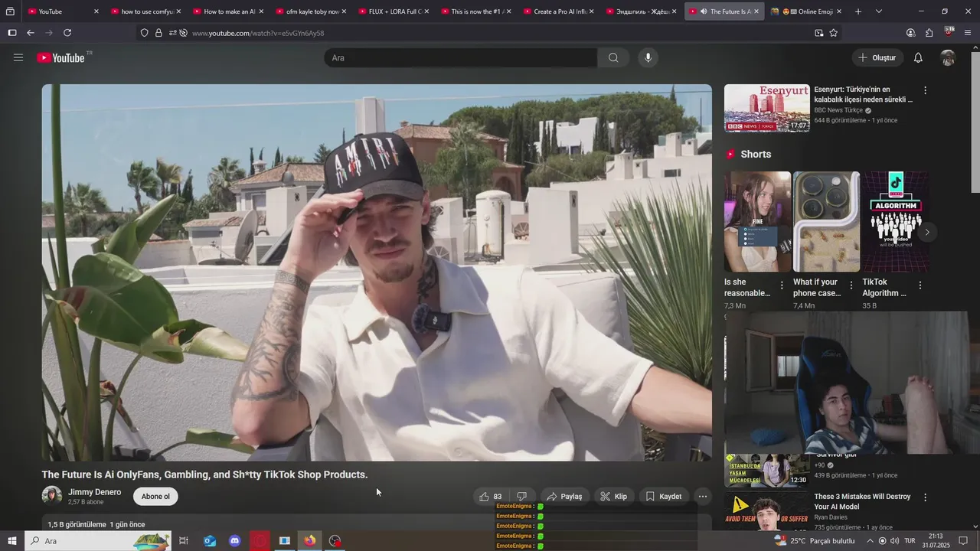Open Firefox account profile icon

[910, 33]
